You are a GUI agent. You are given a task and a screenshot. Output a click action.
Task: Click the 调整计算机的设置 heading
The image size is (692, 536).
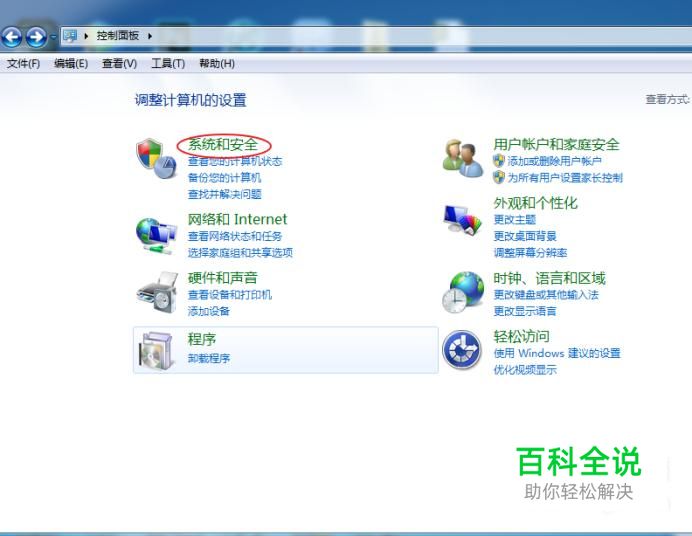click(190, 100)
